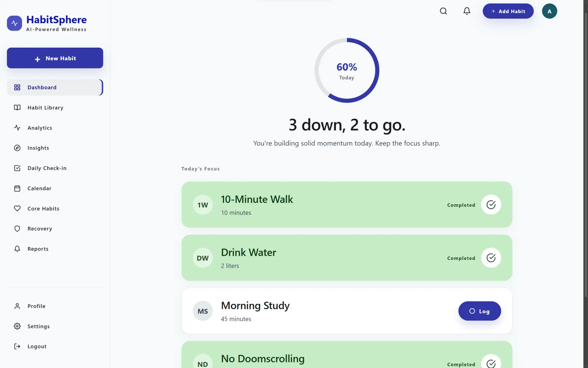Go to Recovery page
588x368 pixels.
coord(55,229)
